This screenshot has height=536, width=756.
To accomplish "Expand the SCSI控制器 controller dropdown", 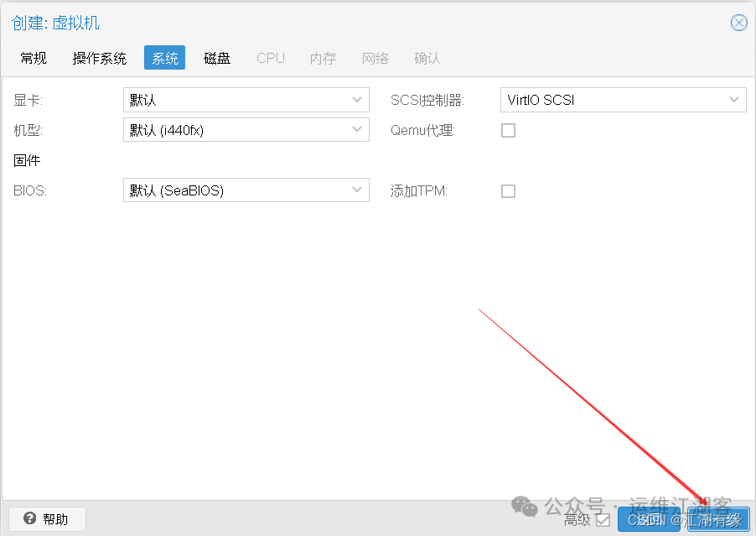I will click(x=624, y=100).
